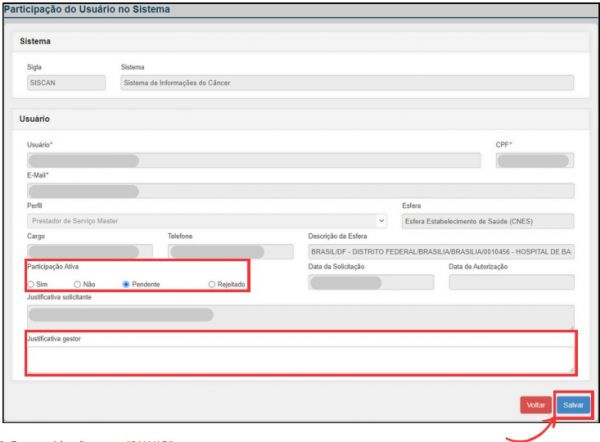This screenshot has width=600, height=442.
Task: Select the Descrição da Esfera field
Action: (x=440, y=252)
